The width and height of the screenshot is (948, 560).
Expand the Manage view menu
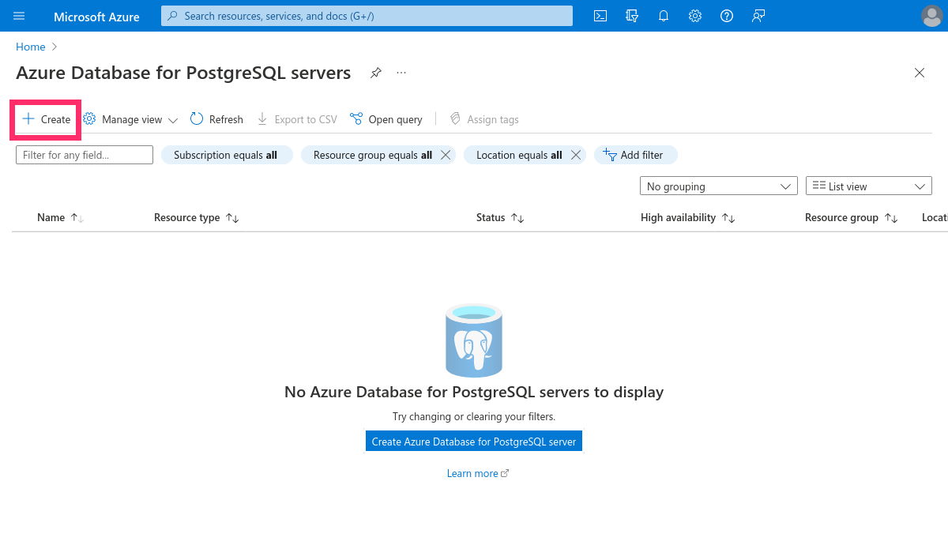click(130, 118)
